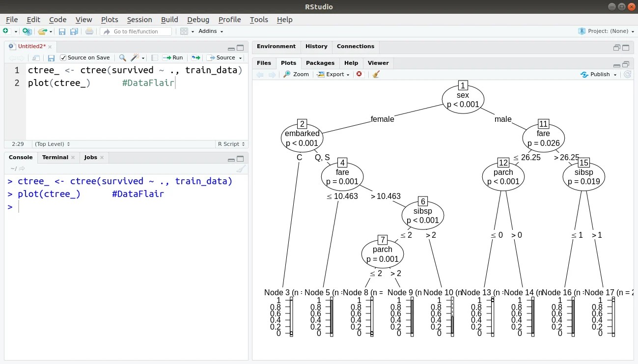
Task: Open the (Top Level) scope selector
Action: coord(52,144)
